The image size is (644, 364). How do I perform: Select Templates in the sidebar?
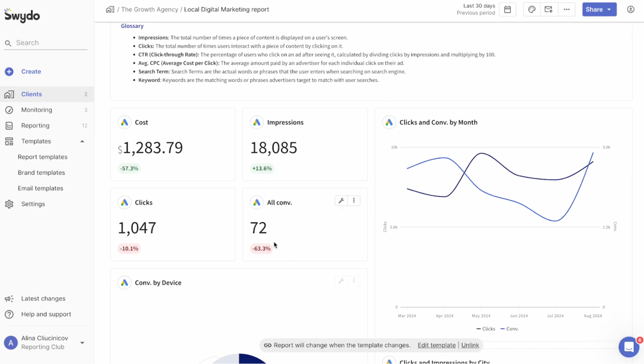tap(36, 141)
